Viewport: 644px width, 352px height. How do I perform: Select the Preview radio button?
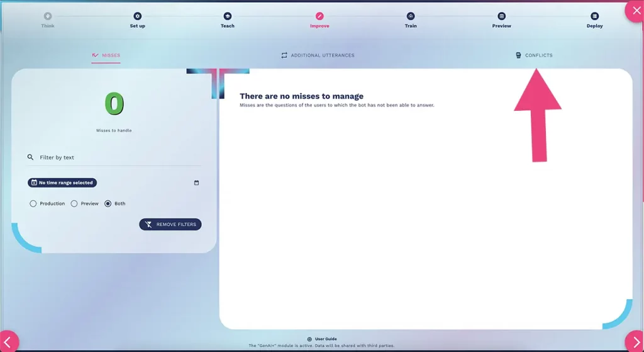click(74, 203)
